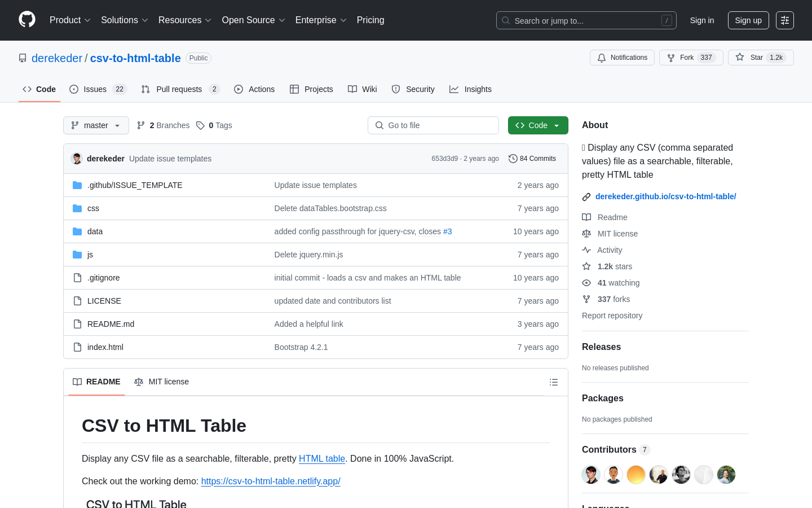Open the Actions tab
This screenshot has width=812, height=508.
(x=254, y=89)
